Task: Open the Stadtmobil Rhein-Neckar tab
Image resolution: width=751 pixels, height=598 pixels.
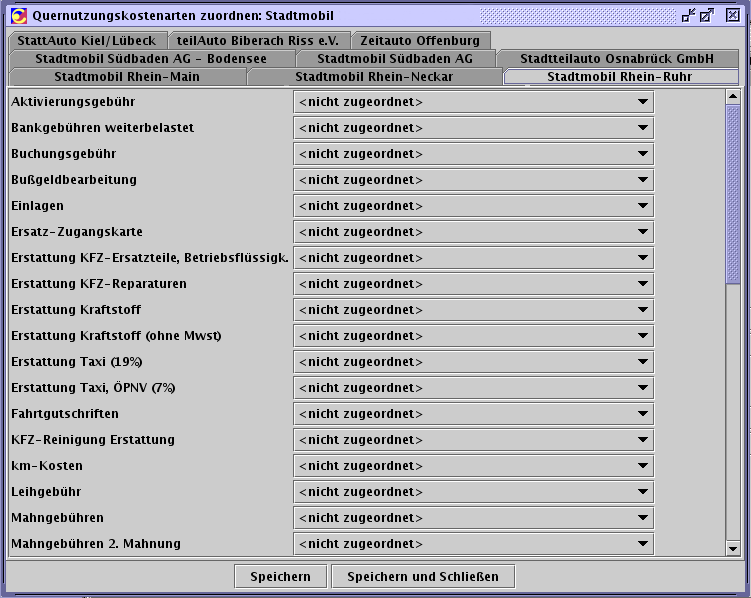Action: (x=374, y=77)
